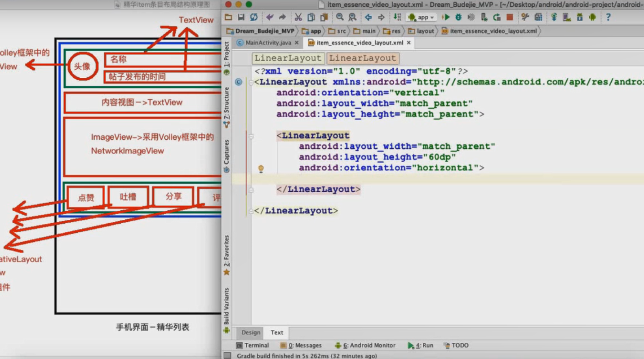Open the Terminal tool window
Screen dimensions: 644x359
[253, 346]
